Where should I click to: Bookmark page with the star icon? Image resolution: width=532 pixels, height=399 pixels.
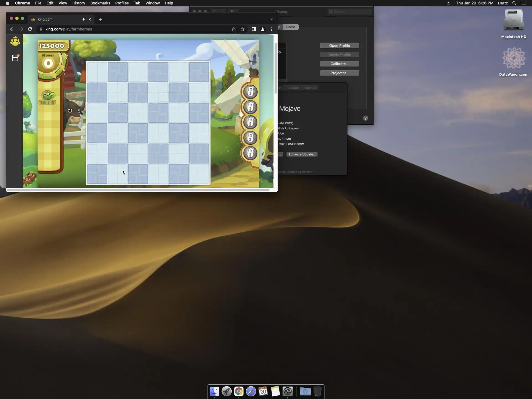click(x=243, y=29)
